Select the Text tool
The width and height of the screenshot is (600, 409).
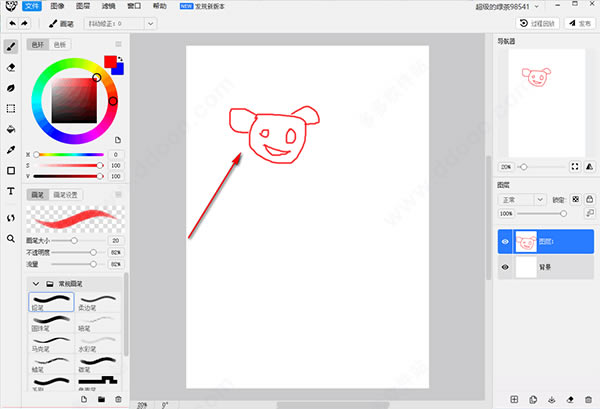point(11,191)
